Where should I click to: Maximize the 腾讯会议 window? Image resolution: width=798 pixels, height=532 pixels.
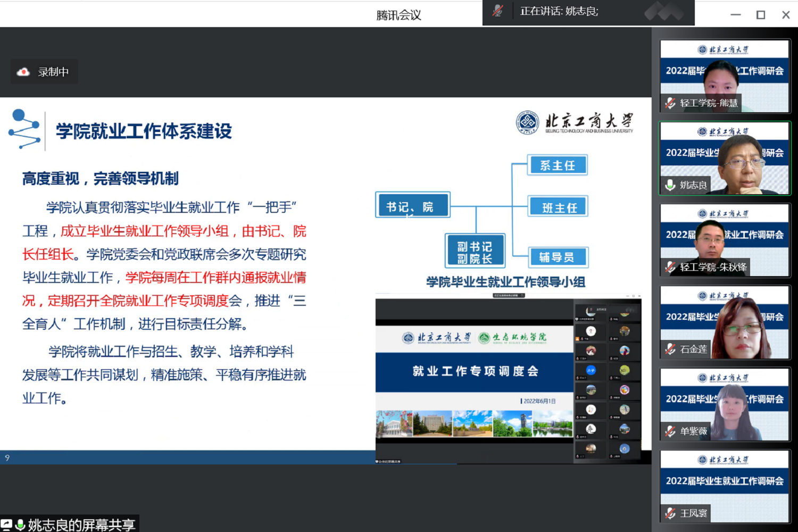click(761, 15)
